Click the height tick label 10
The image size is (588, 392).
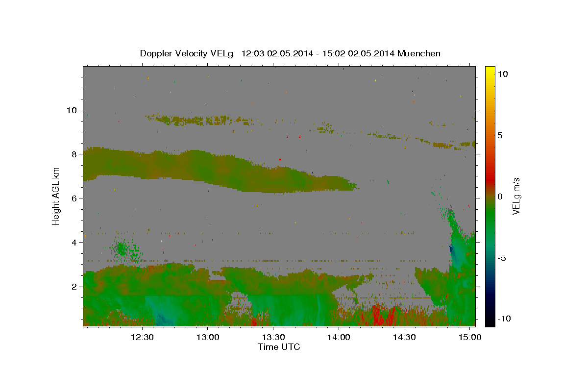pos(72,110)
